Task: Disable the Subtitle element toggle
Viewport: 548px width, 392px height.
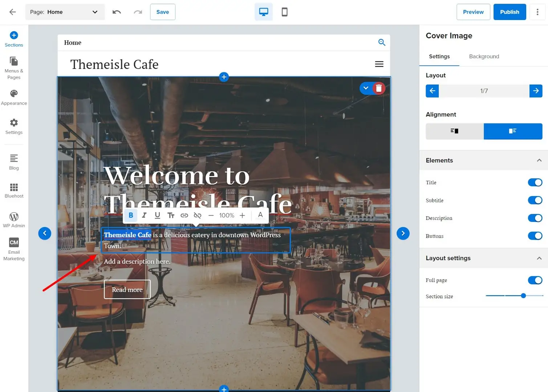Action: (x=535, y=200)
